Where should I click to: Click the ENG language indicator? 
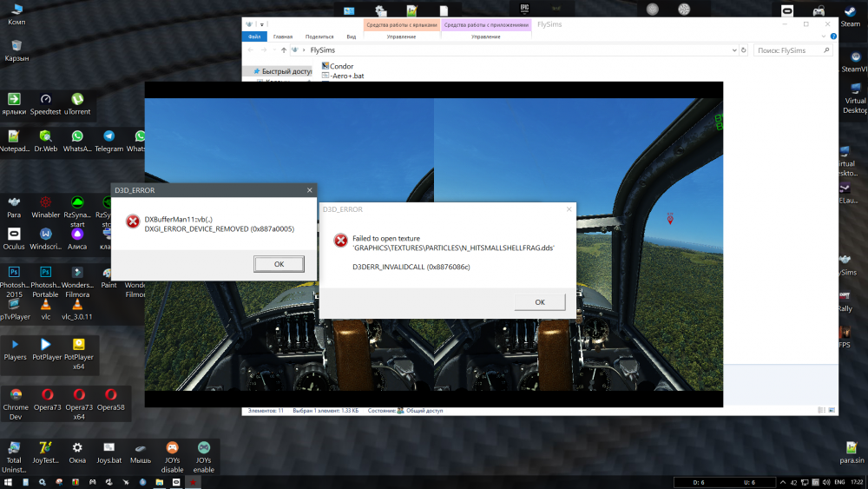tap(839, 482)
